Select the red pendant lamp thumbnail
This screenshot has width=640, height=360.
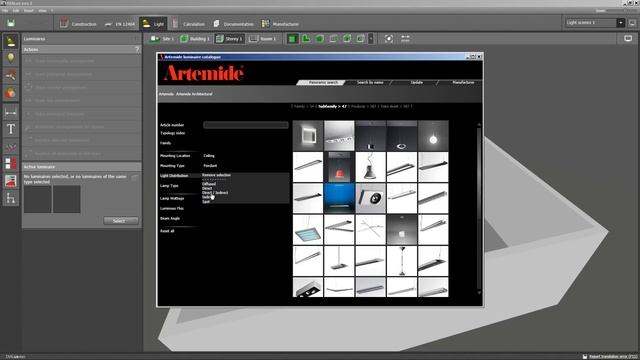tap(339, 167)
